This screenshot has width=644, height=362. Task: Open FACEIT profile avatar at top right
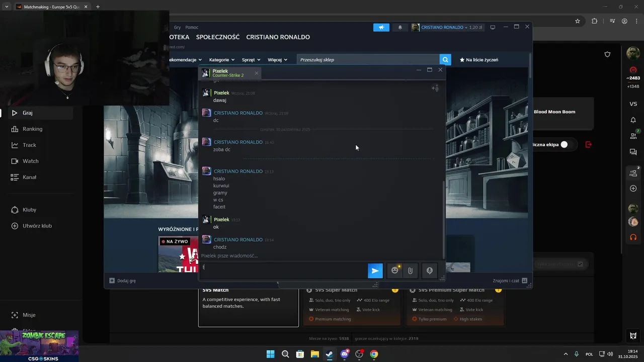[x=633, y=53]
